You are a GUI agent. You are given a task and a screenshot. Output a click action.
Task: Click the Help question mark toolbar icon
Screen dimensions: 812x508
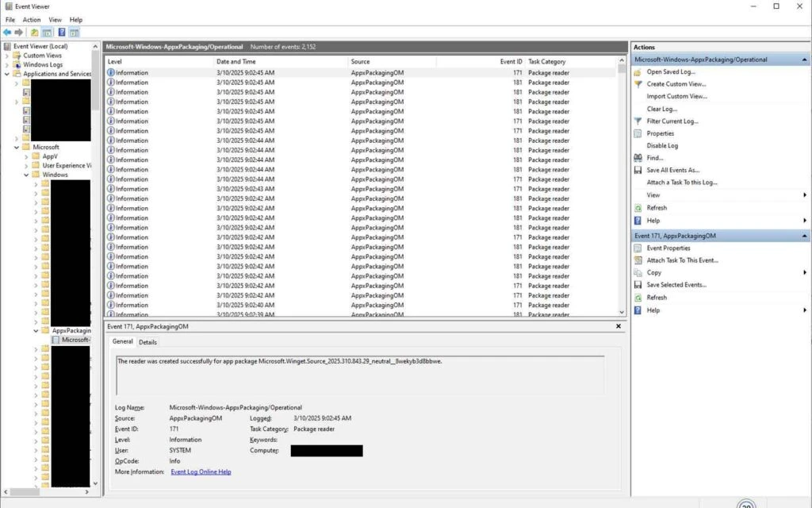(62, 32)
